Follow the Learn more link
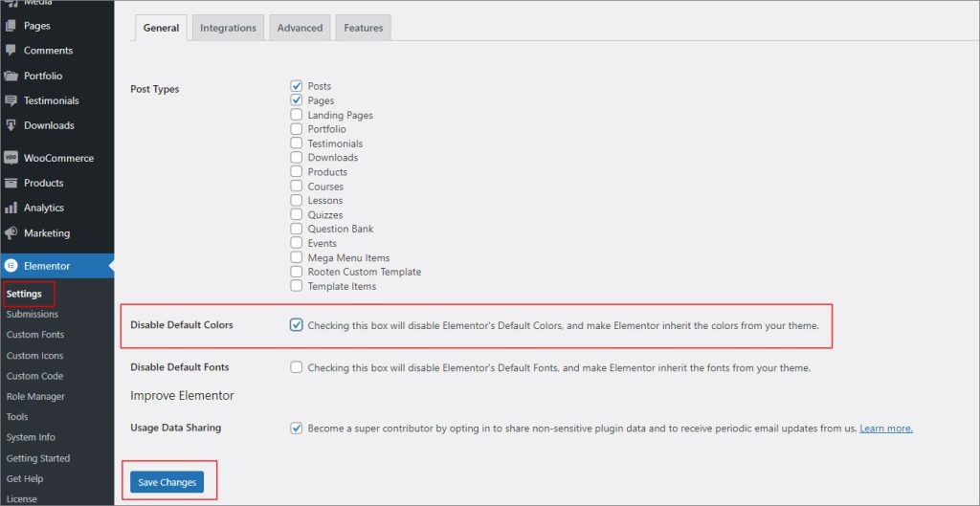The image size is (980, 506). pos(885,429)
